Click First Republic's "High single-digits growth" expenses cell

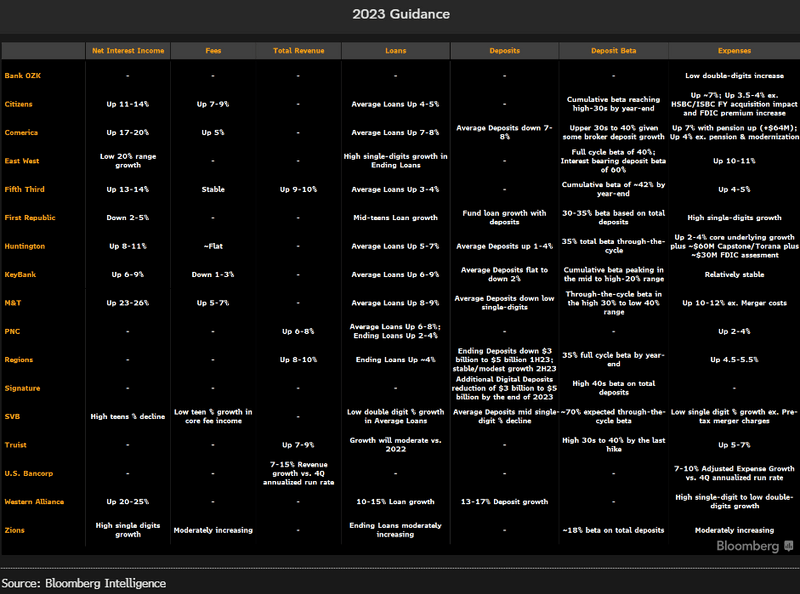(735, 218)
